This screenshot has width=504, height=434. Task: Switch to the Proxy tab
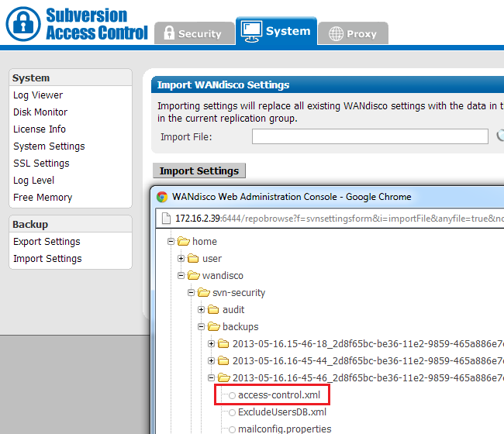coord(353,33)
